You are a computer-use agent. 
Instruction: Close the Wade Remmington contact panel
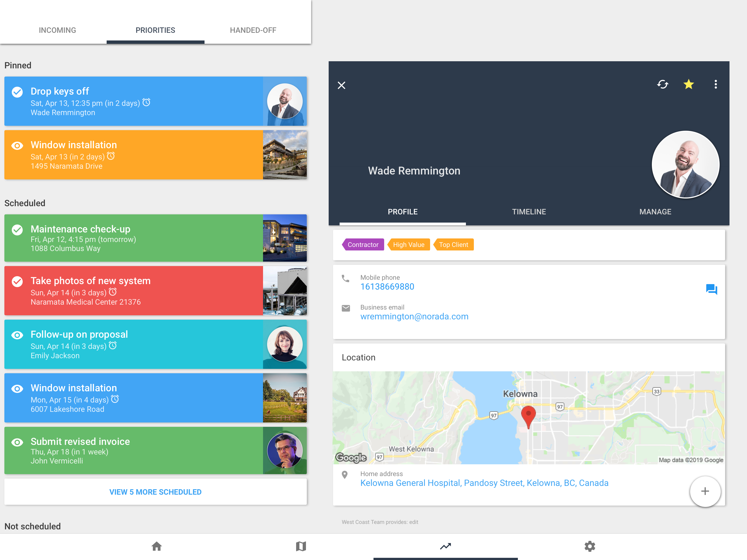[x=342, y=85]
